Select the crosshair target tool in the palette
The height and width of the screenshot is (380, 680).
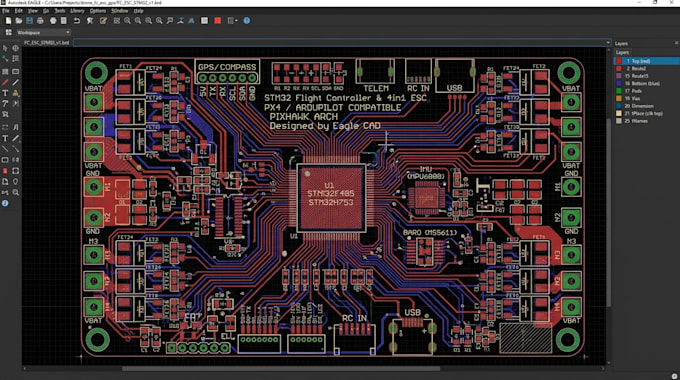tap(16, 48)
